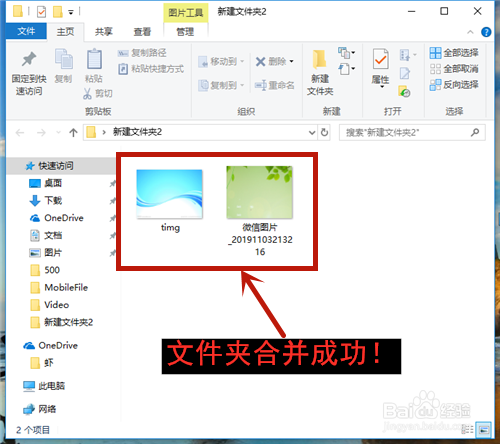This screenshot has width=500, height=444.
Task: Switch to large icons view
Action: pos(484,430)
